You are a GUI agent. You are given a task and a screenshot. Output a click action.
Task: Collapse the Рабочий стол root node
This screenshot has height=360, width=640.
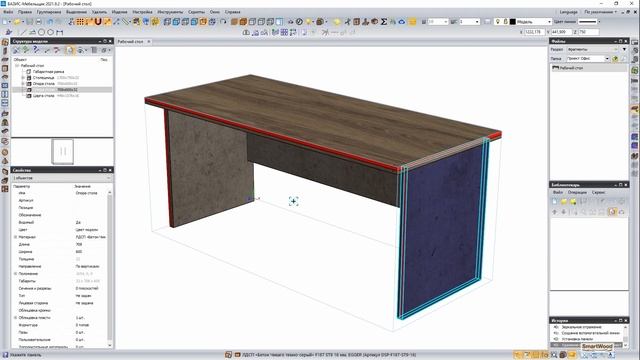[17, 65]
